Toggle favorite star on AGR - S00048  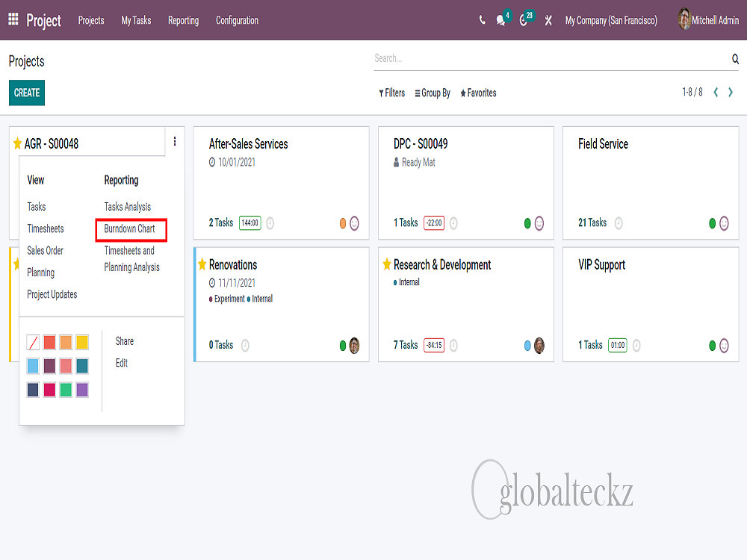pyautogui.click(x=18, y=143)
